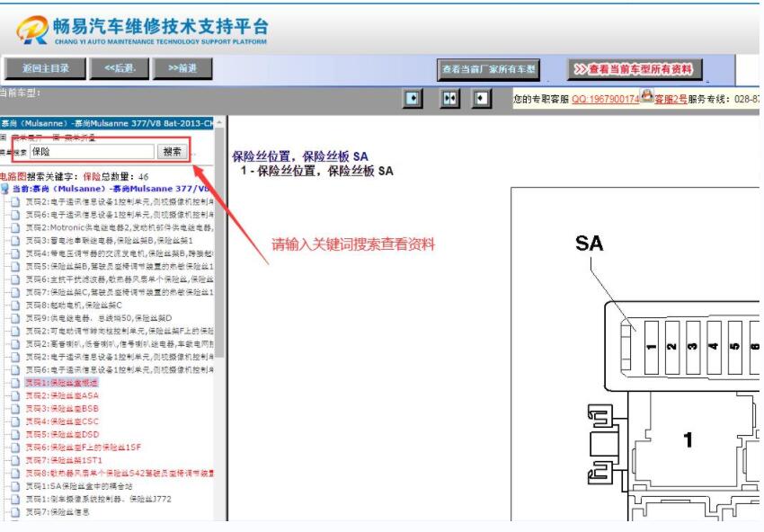Viewport: 764px width, 532px height.
Task: Open 查看当前厂家所有车型 button
Action: pyautogui.click(x=488, y=70)
